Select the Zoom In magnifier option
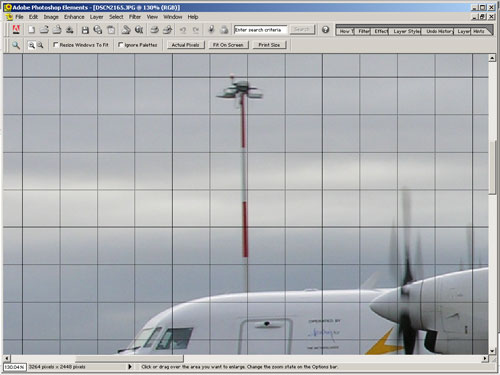This screenshot has height=375, width=500. (31, 45)
